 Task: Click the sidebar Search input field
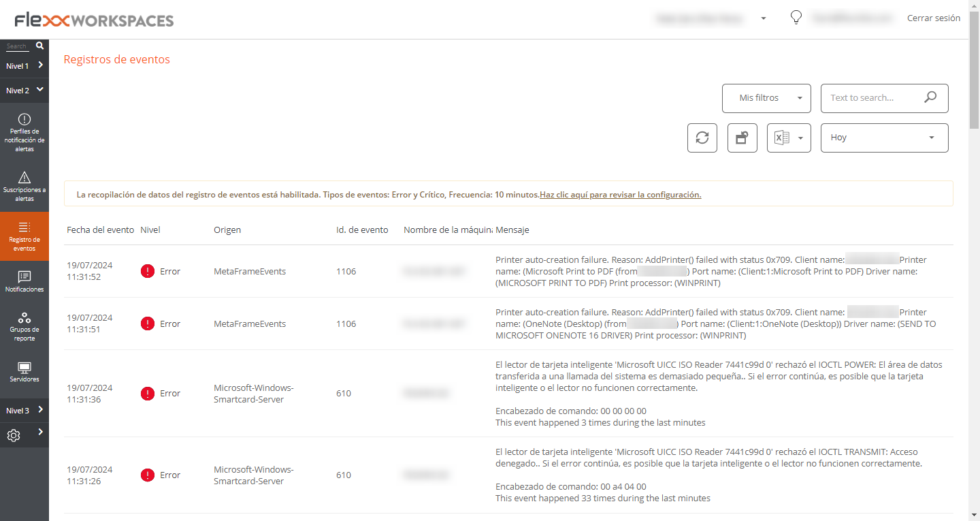tap(17, 46)
